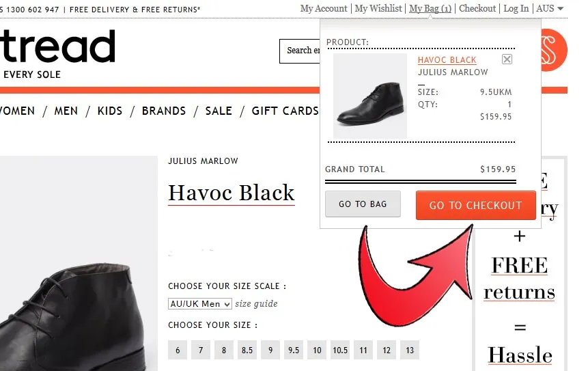The width and height of the screenshot is (588, 371).
Task: Open the BRANDS navigation menu
Action: pos(164,111)
